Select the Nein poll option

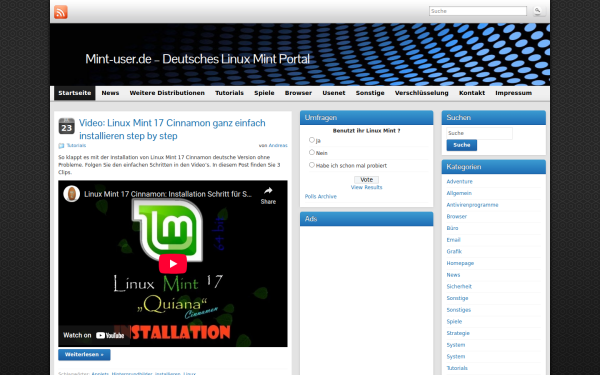311,152
